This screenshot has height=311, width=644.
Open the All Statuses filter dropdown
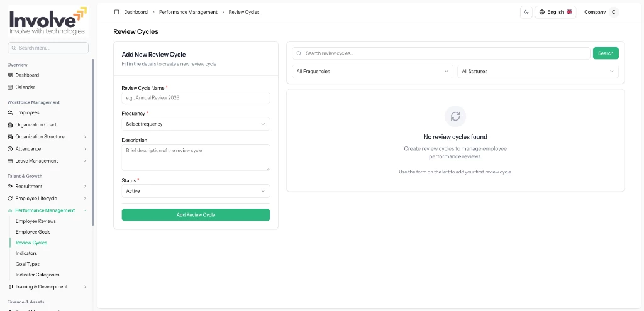click(x=538, y=72)
